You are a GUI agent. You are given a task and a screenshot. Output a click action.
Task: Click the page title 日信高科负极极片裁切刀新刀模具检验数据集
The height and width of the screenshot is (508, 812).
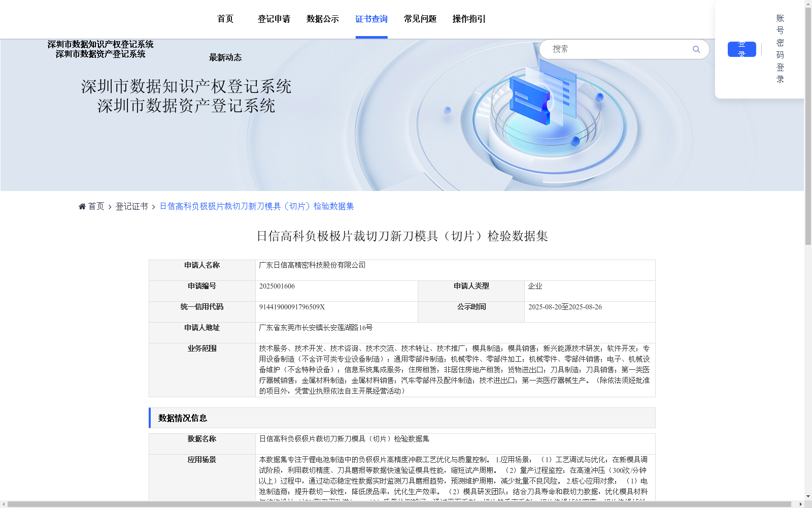click(402, 236)
